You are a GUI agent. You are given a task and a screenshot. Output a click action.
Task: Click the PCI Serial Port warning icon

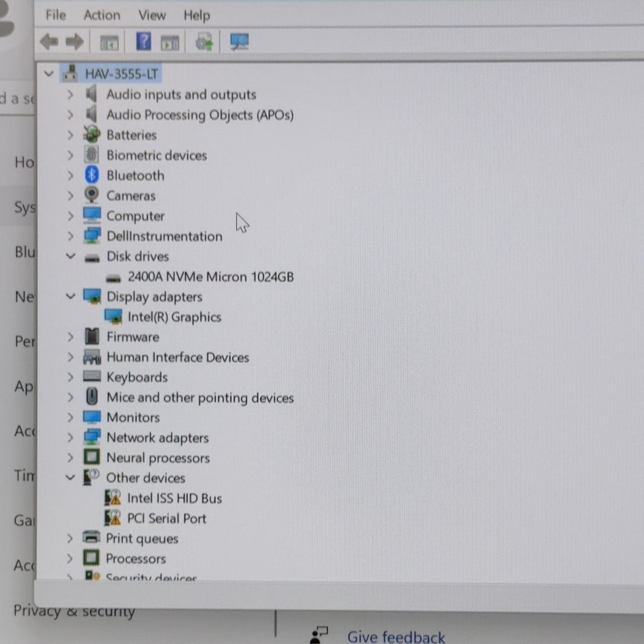[113, 518]
